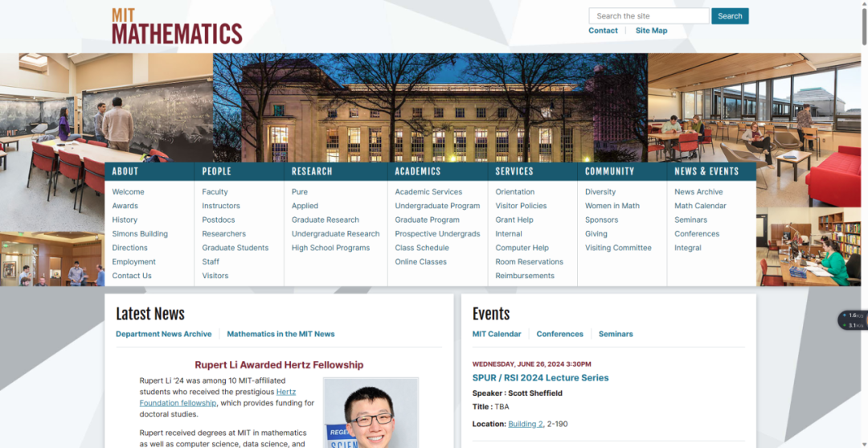The width and height of the screenshot is (868, 448).
Task: Open Grant Help link
Action: pyautogui.click(x=514, y=220)
